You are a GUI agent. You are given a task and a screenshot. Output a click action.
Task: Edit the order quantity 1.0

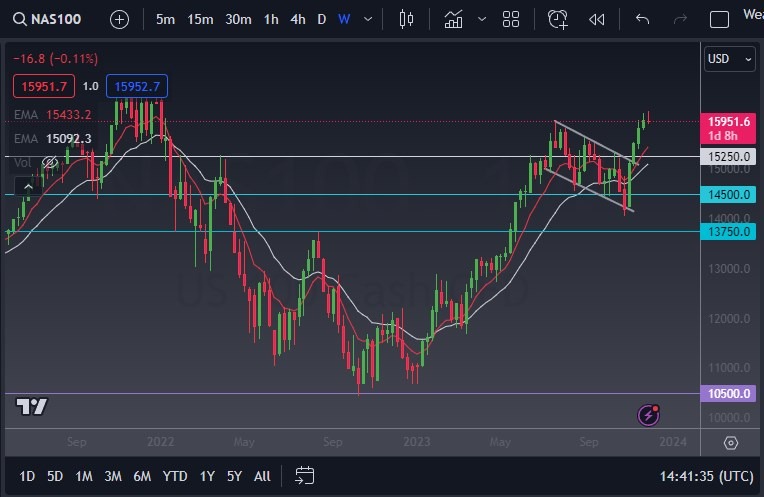click(x=91, y=86)
